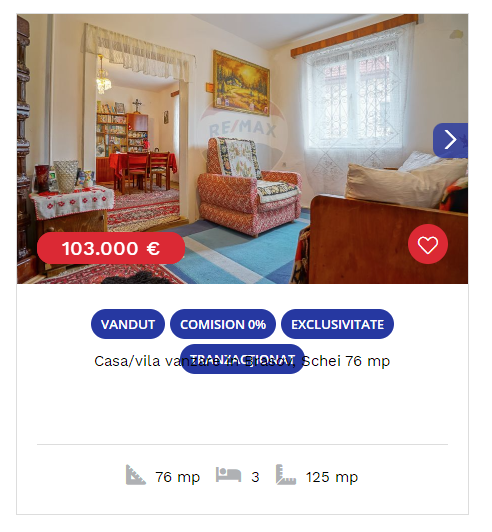Click the built surface triangle ruler icon
This screenshot has width=492, height=532.
click(x=136, y=475)
